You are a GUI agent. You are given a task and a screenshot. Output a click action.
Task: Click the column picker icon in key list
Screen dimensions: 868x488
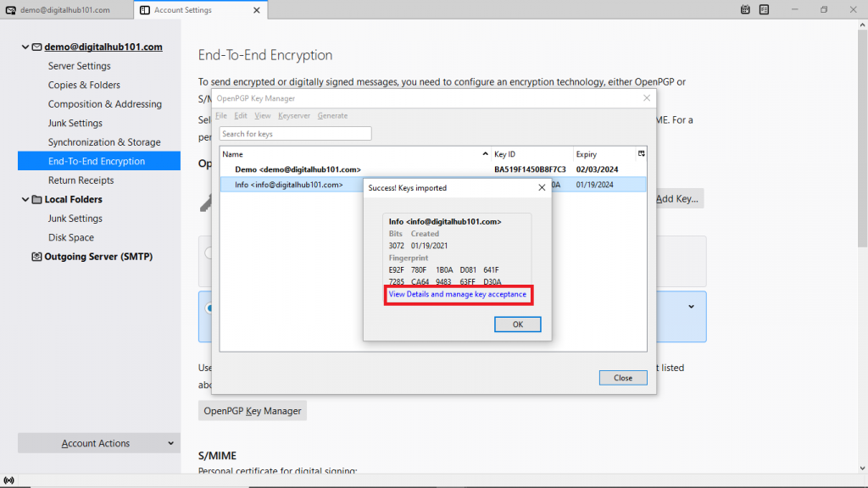641,154
